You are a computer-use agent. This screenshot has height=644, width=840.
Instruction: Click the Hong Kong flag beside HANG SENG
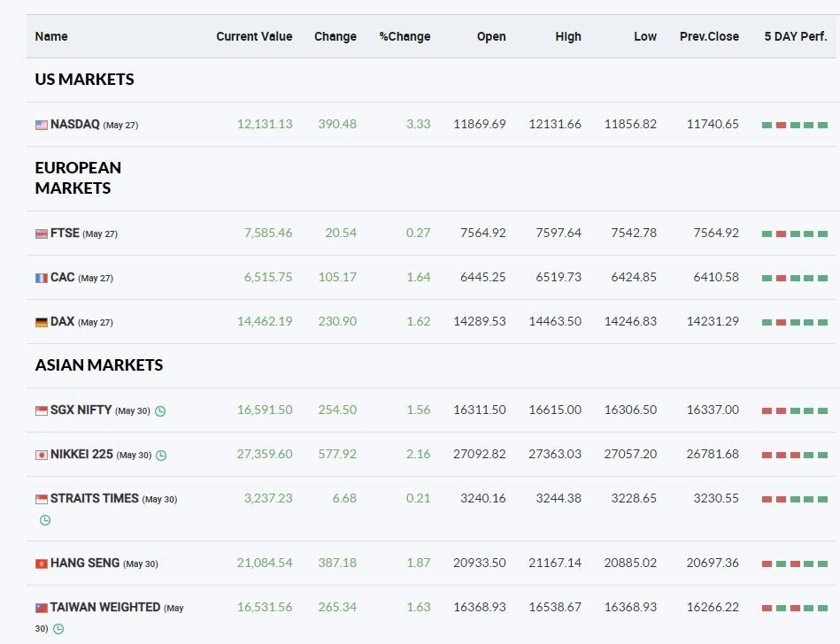click(x=42, y=563)
